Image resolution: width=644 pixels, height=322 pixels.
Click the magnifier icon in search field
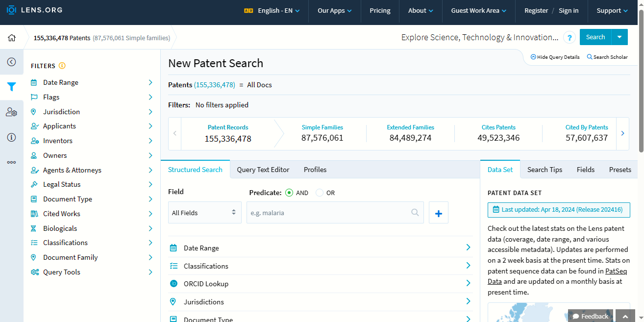click(x=415, y=213)
